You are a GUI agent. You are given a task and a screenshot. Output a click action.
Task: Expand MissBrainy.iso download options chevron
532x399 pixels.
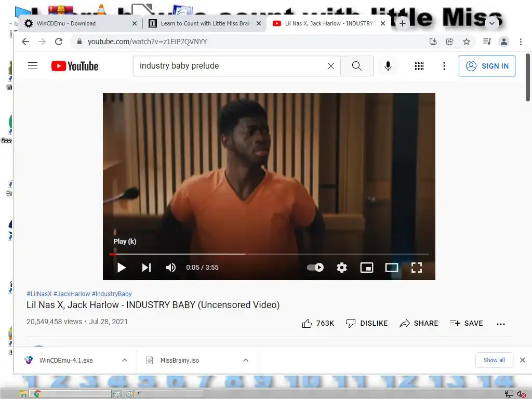point(246,361)
